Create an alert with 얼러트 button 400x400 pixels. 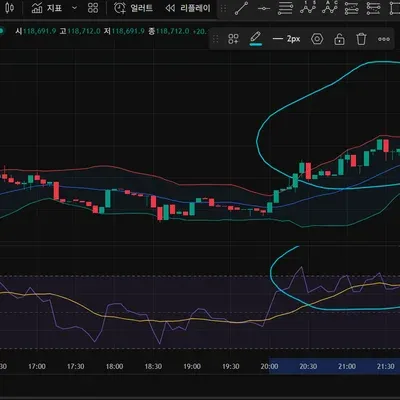[133, 8]
